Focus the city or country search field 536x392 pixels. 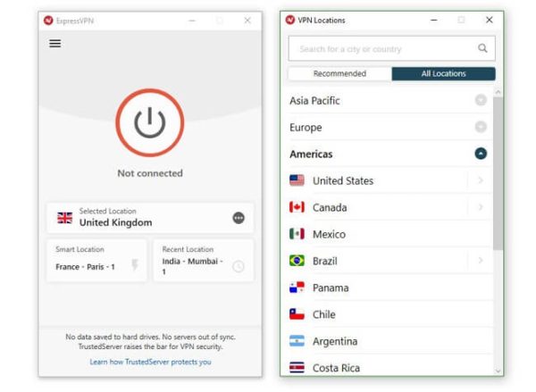click(391, 48)
